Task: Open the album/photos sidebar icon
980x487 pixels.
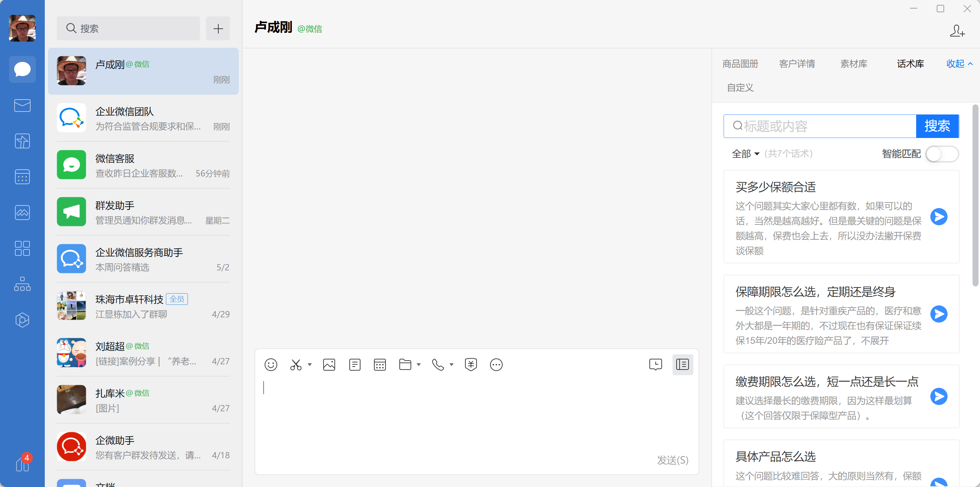Action: coord(22,213)
